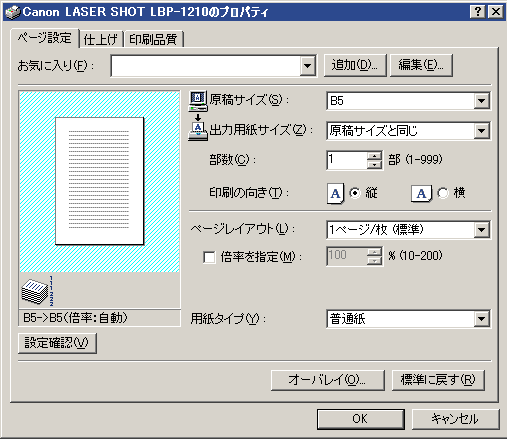The width and height of the screenshot is (507, 439).
Task: Open the お気に入り favorites dropdown
Action: pyautogui.click(x=307, y=65)
